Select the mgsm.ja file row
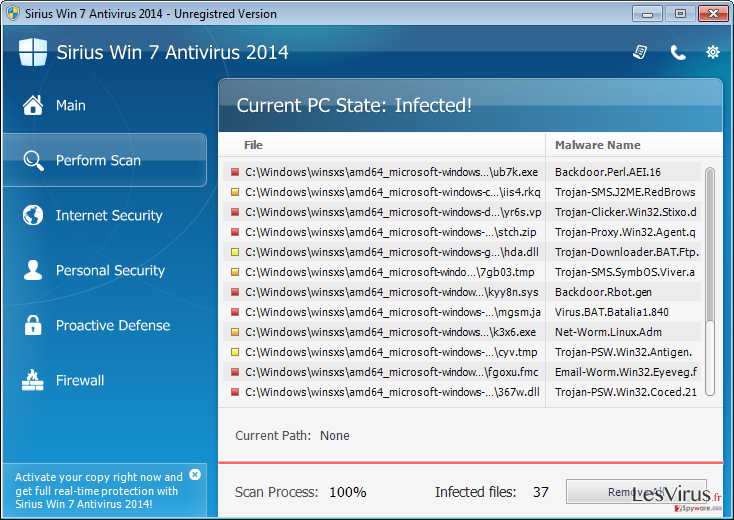 tap(462, 312)
